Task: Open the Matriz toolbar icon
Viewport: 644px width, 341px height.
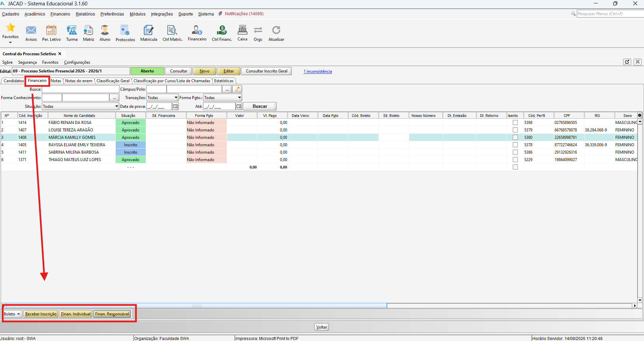Action: pos(88,30)
